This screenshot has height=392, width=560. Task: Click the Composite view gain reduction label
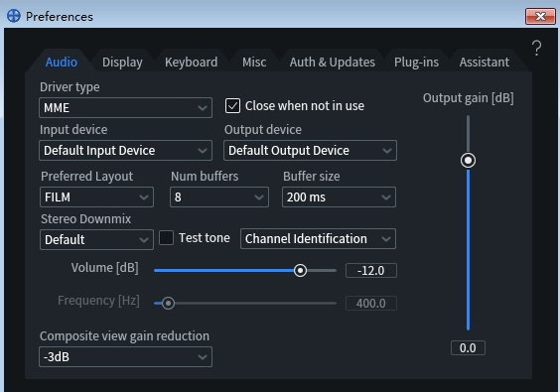[x=124, y=336]
